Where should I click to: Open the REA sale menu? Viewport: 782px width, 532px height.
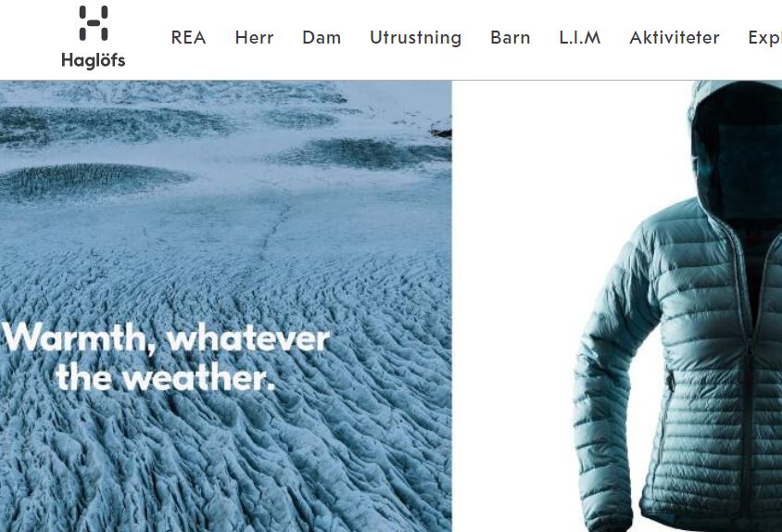click(x=188, y=37)
